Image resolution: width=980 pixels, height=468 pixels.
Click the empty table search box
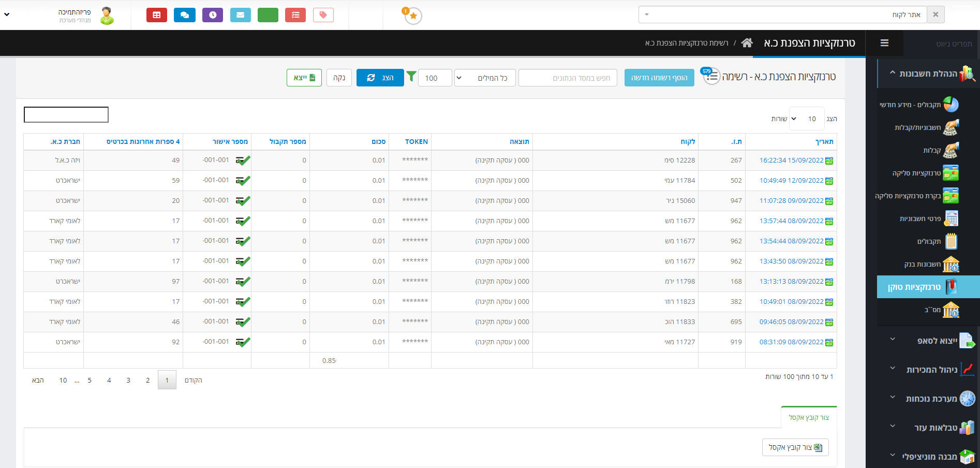(66, 115)
